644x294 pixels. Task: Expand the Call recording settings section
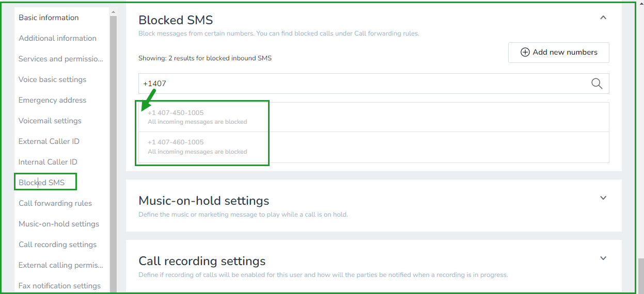[x=603, y=258]
